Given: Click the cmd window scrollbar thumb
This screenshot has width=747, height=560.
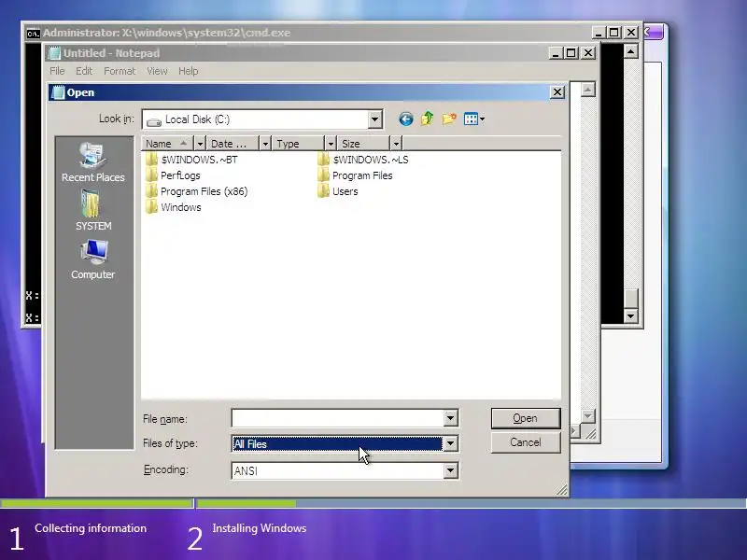Looking at the screenshot, I should [x=631, y=299].
